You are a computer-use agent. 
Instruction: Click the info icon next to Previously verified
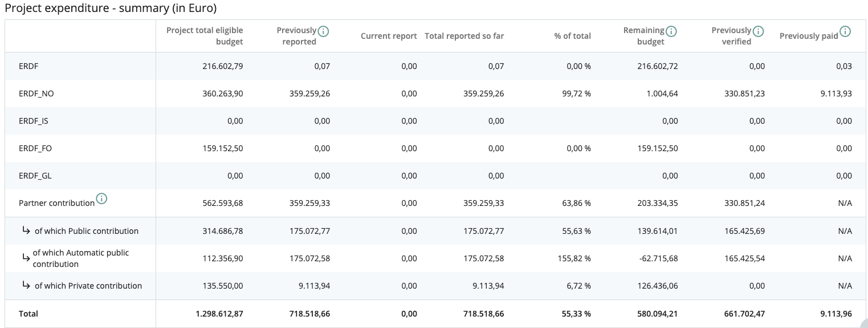click(x=759, y=31)
